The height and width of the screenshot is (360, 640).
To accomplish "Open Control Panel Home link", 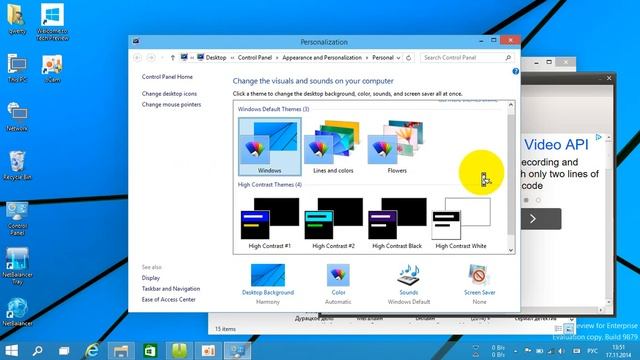I will [x=167, y=77].
